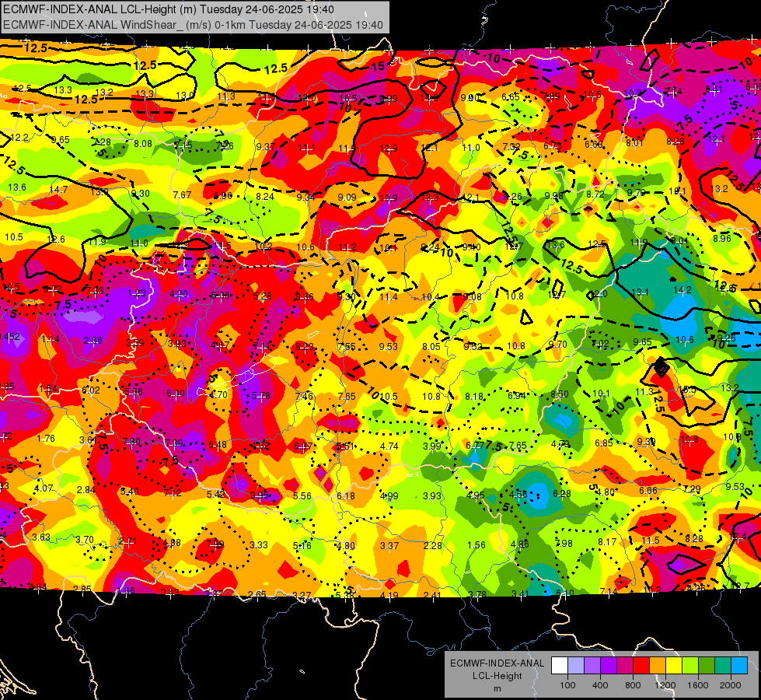The width and height of the screenshot is (761, 700).
Task: Click the wind shear value 1.23
Action: [137, 293]
